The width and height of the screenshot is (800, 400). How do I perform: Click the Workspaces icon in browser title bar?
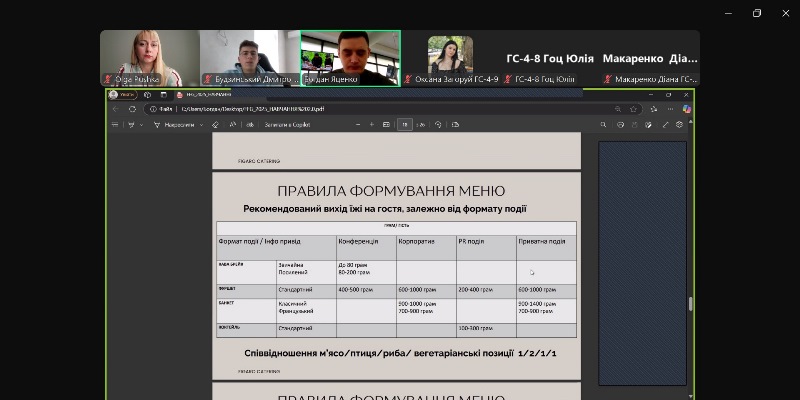click(x=147, y=94)
